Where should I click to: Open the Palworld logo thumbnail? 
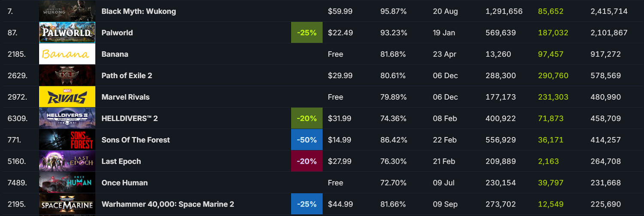click(x=67, y=33)
